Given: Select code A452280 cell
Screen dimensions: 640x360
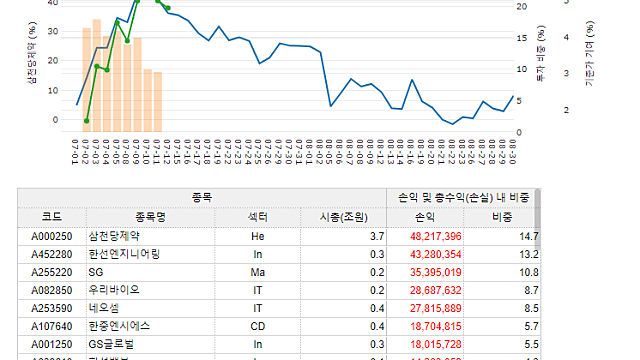Looking at the screenshot, I should coord(52,254).
